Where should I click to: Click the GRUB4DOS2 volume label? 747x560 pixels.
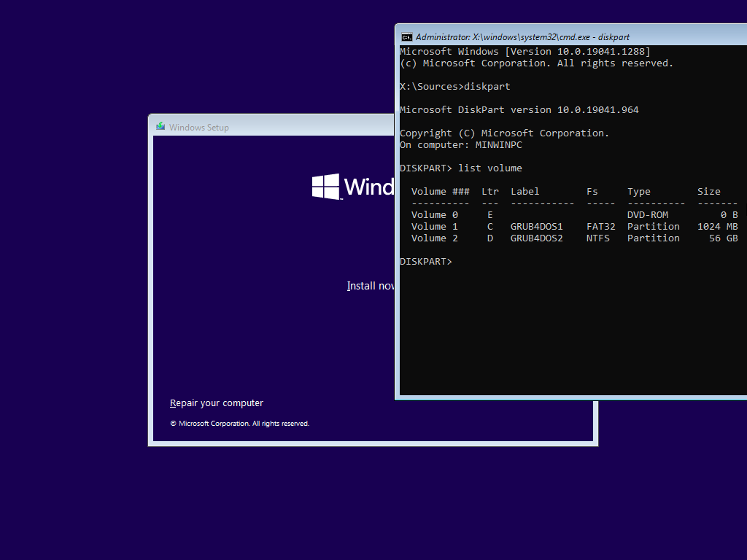[537, 238]
